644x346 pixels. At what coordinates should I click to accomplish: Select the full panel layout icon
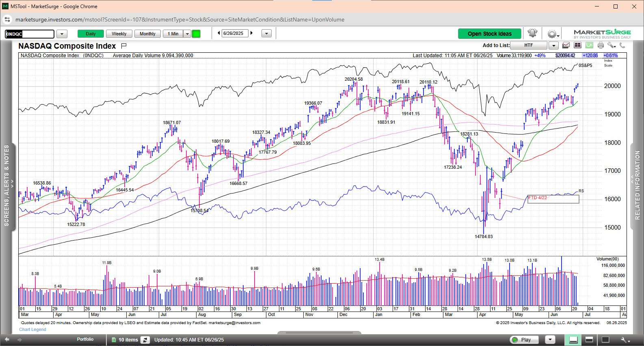click(x=605, y=340)
